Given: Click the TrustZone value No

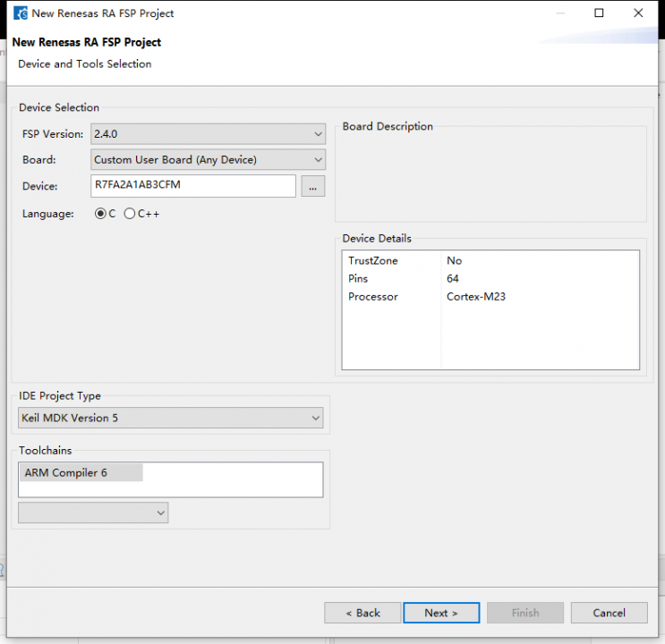Looking at the screenshot, I should pos(454,261).
